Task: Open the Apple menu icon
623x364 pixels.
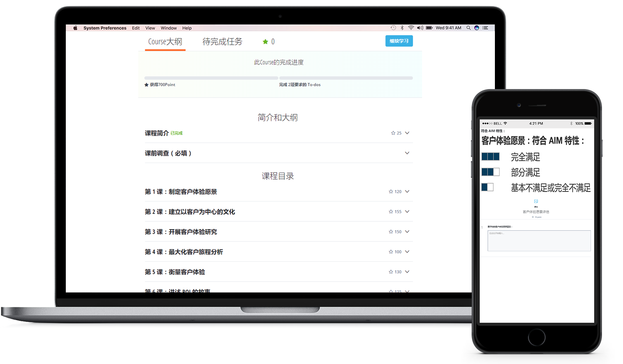Action: point(75,28)
